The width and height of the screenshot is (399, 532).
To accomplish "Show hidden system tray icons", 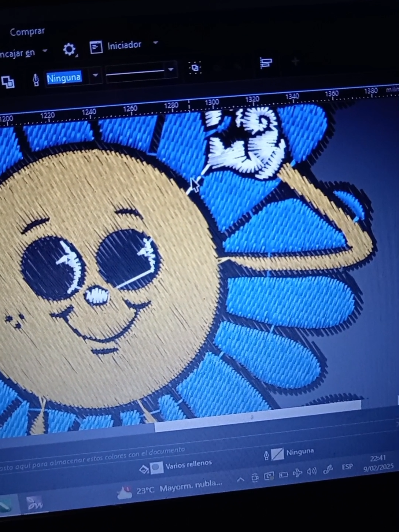I will [x=241, y=479].
